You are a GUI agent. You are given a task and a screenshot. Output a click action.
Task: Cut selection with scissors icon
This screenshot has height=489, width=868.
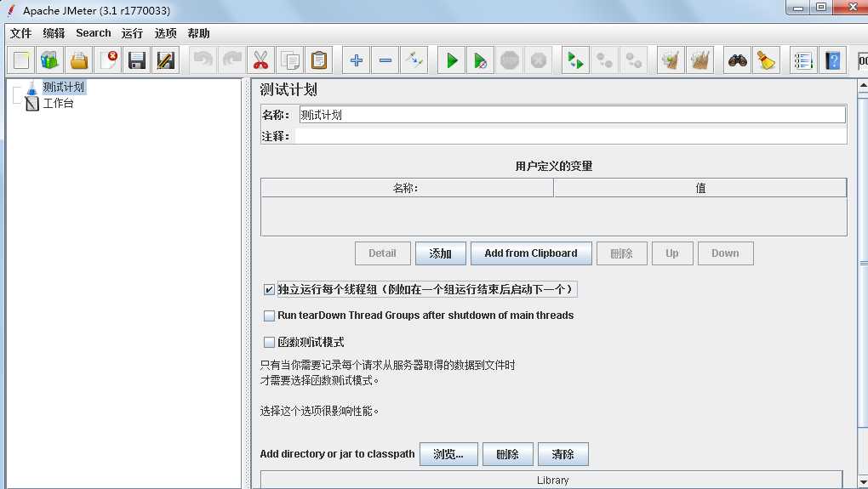[x=260, y=60]
